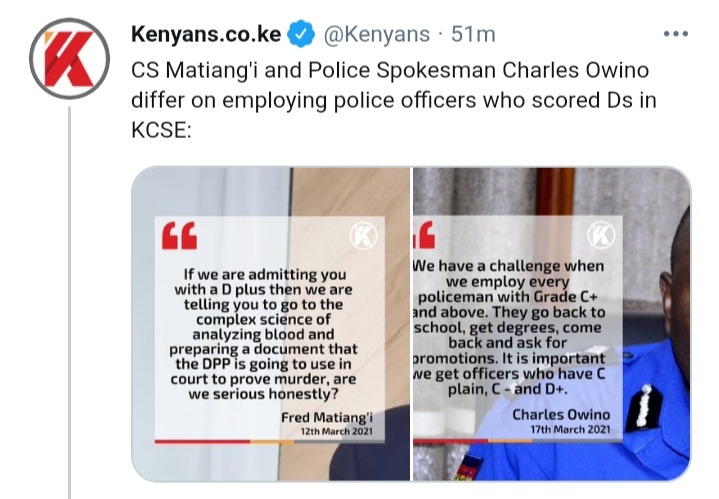Screen dimensions: 719x499
Task: Open the Kenyans.co.ke account name
Action: tap(206, 34)
